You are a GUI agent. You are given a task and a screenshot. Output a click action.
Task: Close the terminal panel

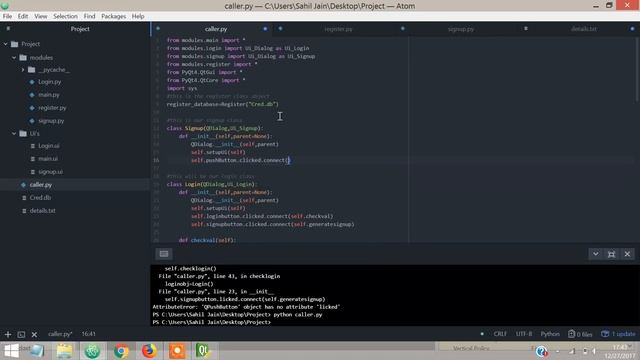point(627,254)
